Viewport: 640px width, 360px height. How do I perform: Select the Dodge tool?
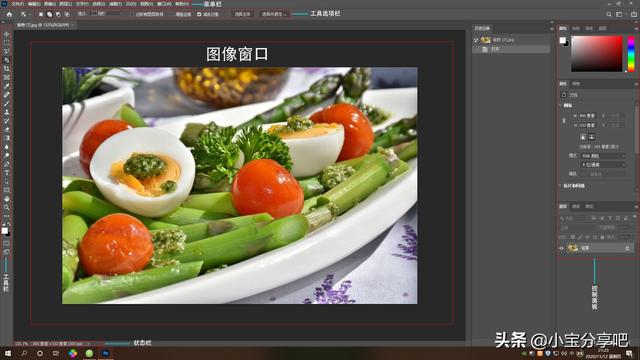tap(7, 156)
